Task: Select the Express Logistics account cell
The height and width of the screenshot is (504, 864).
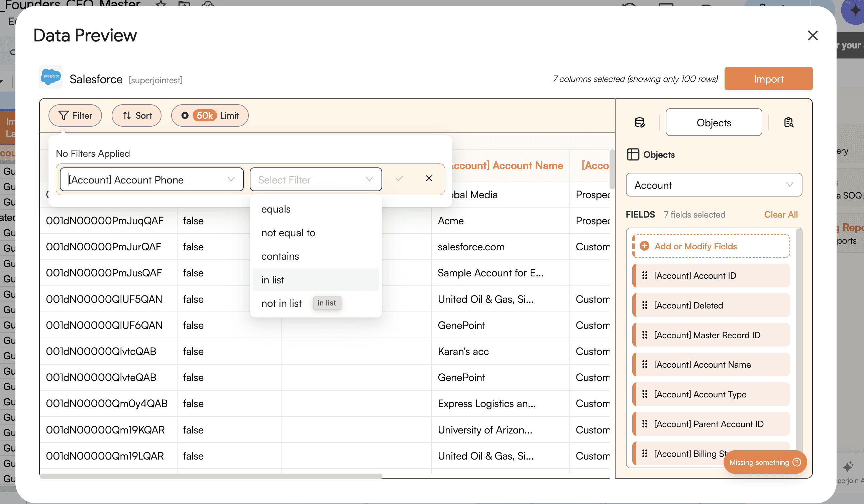Action: [501, 404]
